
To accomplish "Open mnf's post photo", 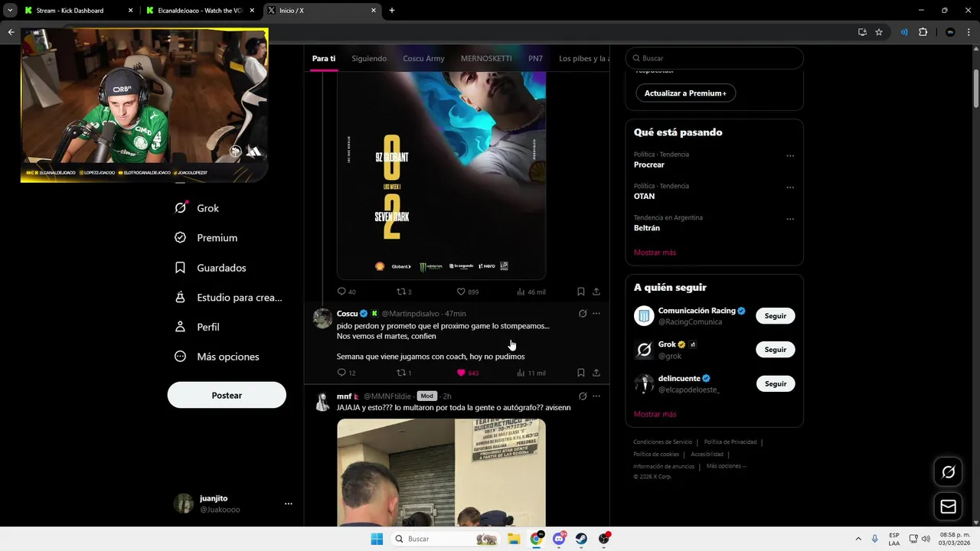I will click(441, 472).
